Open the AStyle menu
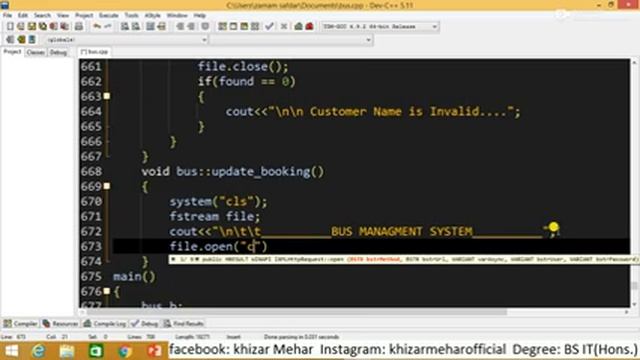 coord(153,15)
